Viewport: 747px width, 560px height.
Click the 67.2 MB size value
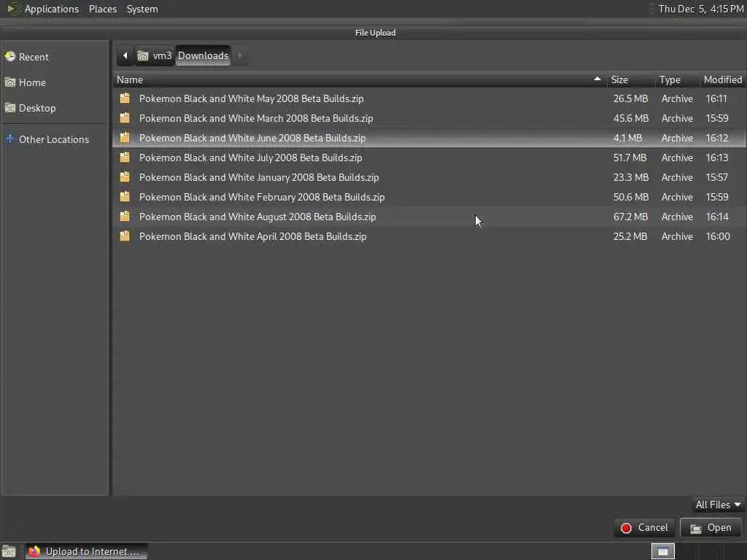point(630,217)
